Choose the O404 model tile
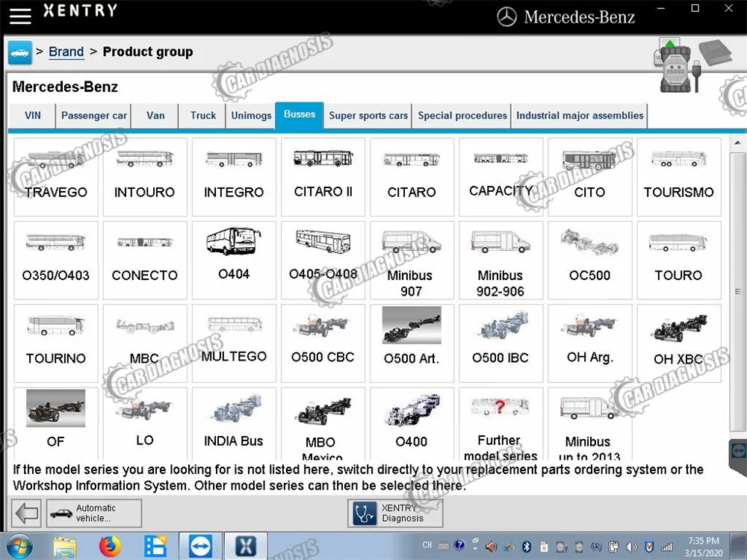 [x=234, y=260]
